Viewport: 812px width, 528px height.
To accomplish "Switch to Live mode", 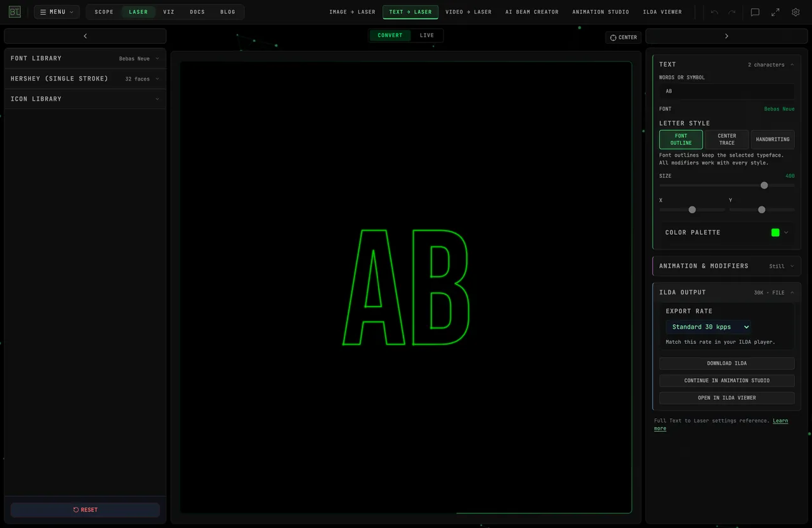I will (x=427, y=36).
